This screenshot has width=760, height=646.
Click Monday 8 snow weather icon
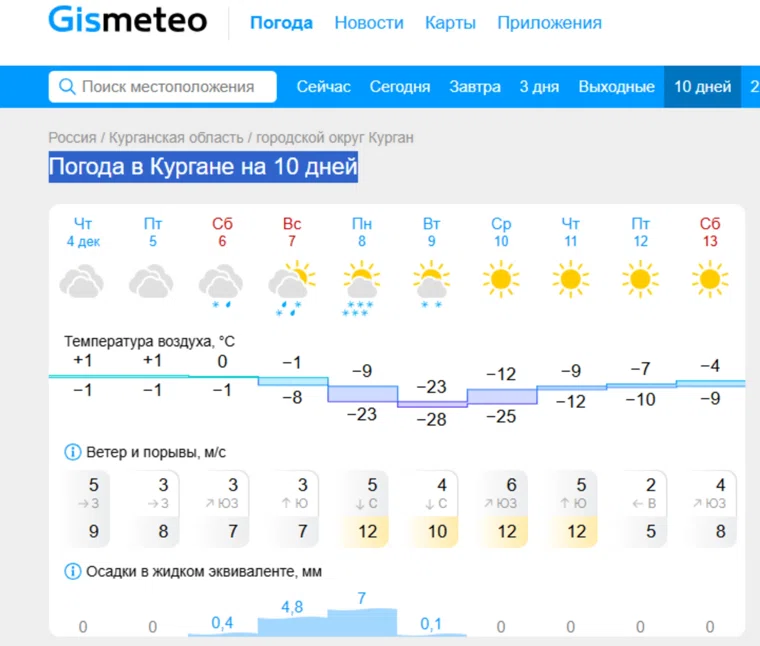click(x=361, y=285)
